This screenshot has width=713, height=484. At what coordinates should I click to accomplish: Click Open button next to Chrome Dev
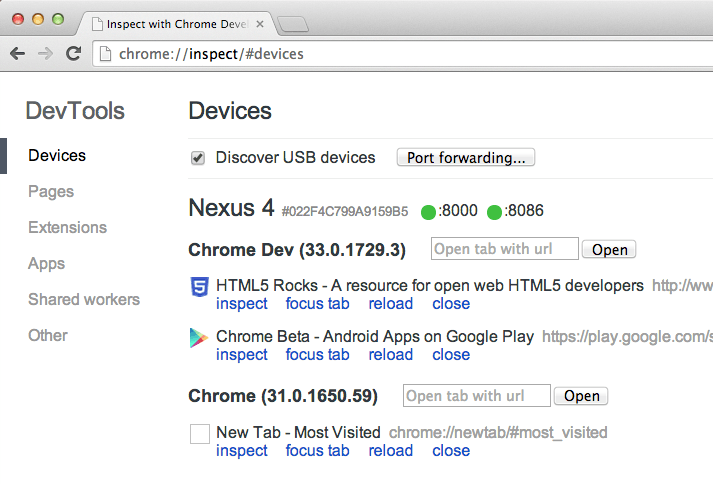609,249
